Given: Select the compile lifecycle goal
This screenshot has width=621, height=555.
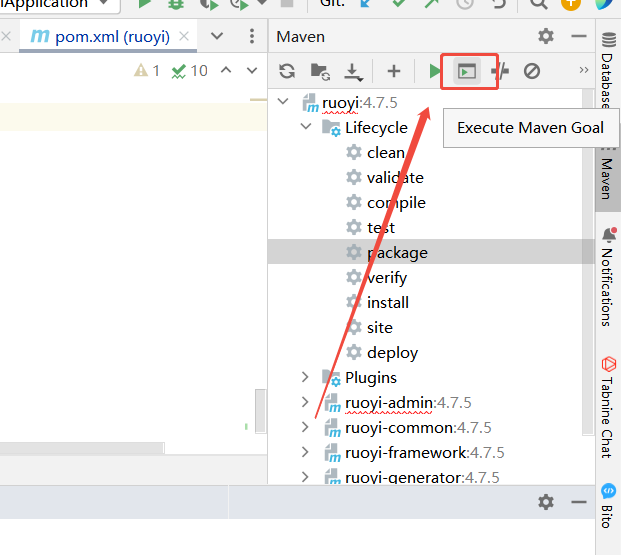Looking at the screenshot, I should (x=396, y=203).
